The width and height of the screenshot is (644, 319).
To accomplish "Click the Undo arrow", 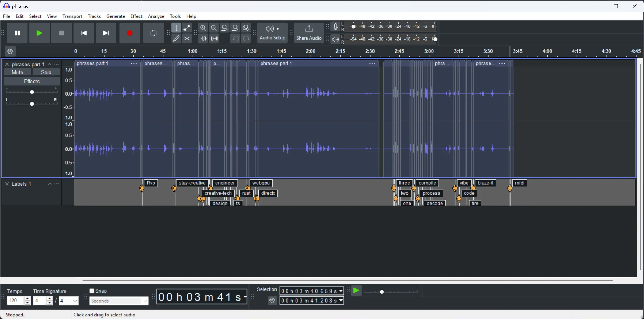I will tap(235, 39).
